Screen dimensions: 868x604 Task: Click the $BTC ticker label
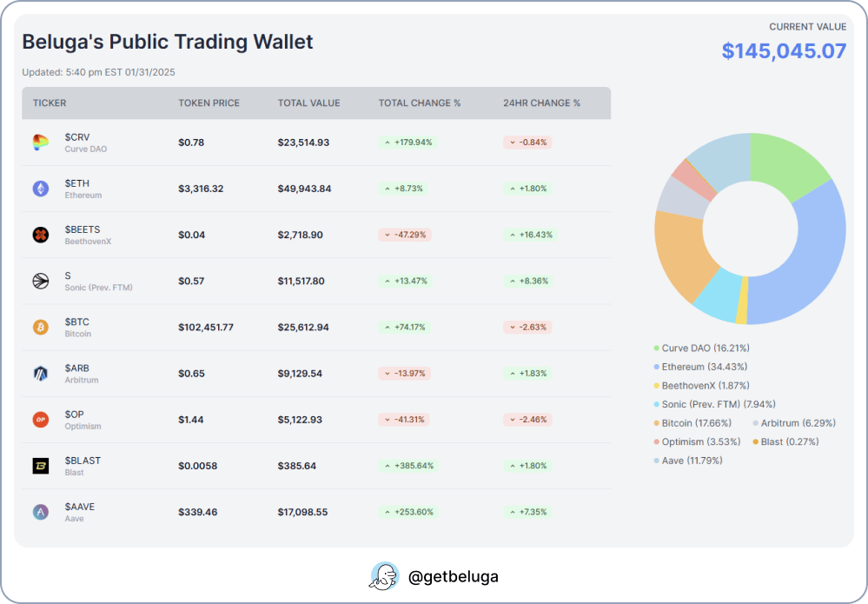point(77,322)
